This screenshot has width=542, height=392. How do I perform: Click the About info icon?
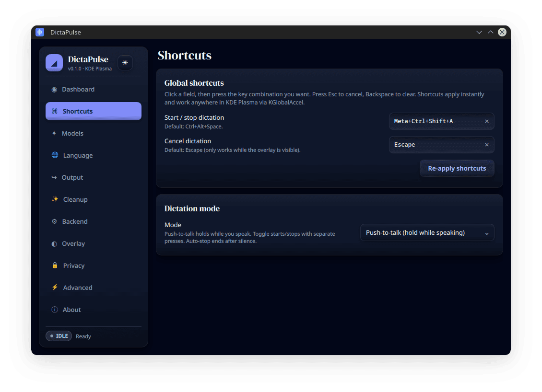pos(55,310)
